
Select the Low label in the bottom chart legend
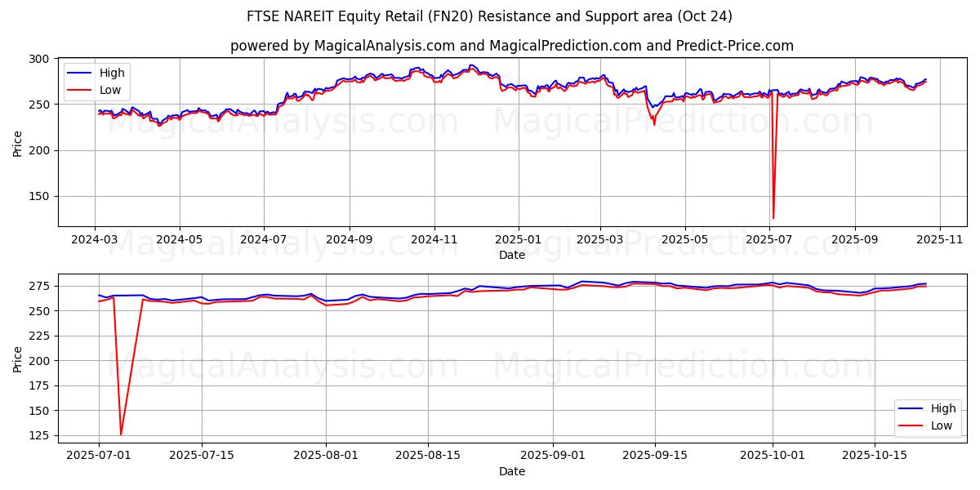(942, 425)
